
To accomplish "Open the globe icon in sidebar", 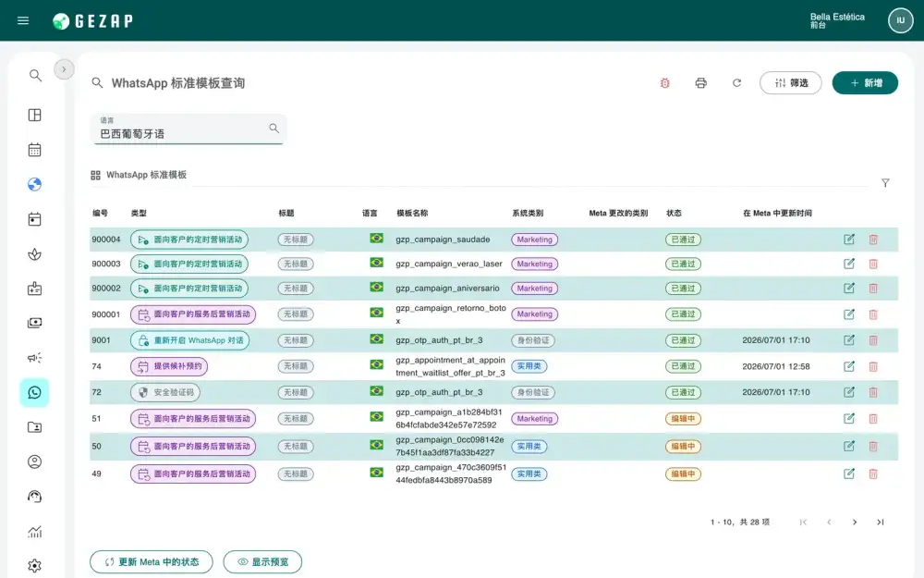I will tap(35, 185).
